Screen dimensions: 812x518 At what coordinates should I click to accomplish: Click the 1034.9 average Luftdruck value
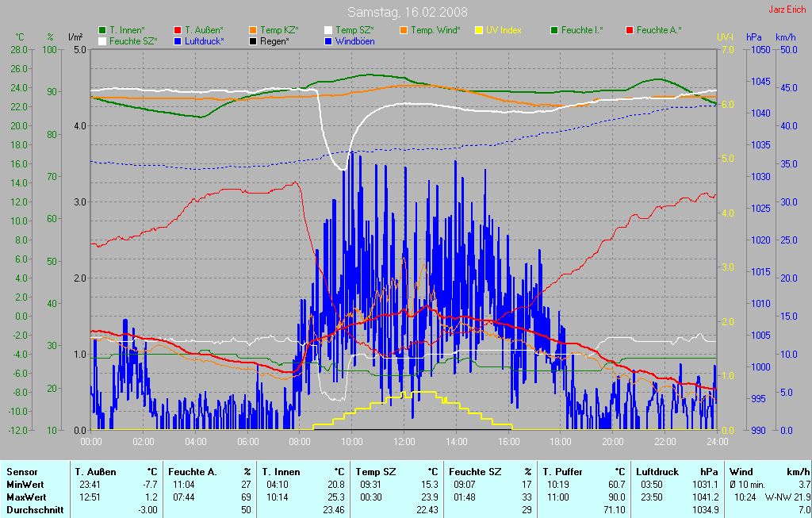705,510
